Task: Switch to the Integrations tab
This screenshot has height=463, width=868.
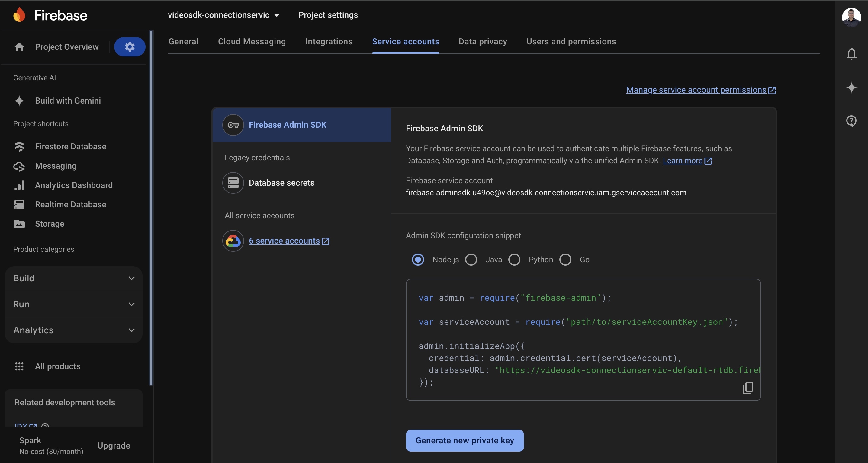Action: [329, 41]
